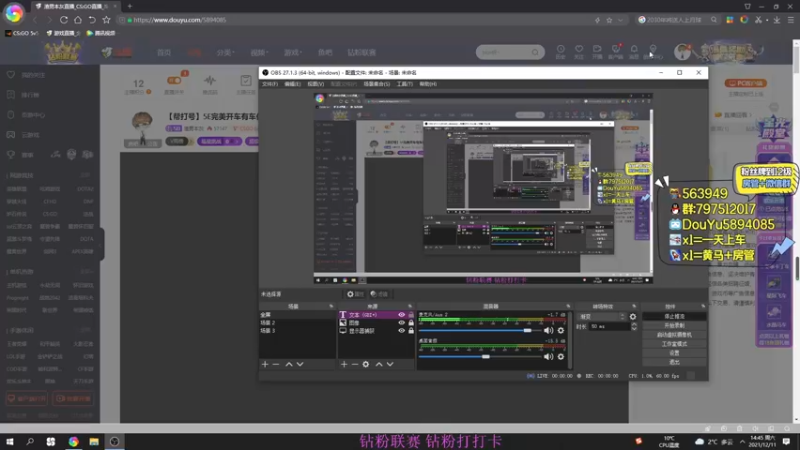
Task: Click the Filters button above sources
Action: 379,294
